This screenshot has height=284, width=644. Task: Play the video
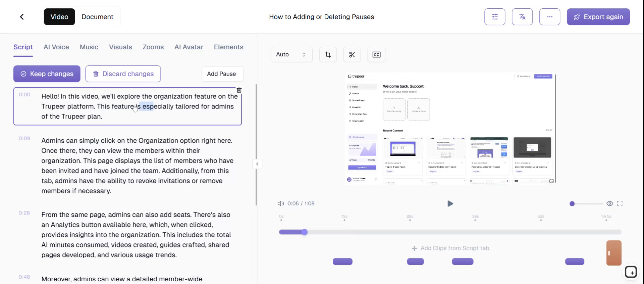point(450,203)
